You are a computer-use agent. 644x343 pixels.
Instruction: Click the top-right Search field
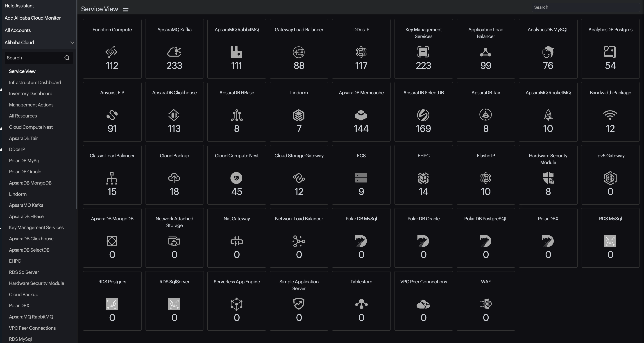585,7
